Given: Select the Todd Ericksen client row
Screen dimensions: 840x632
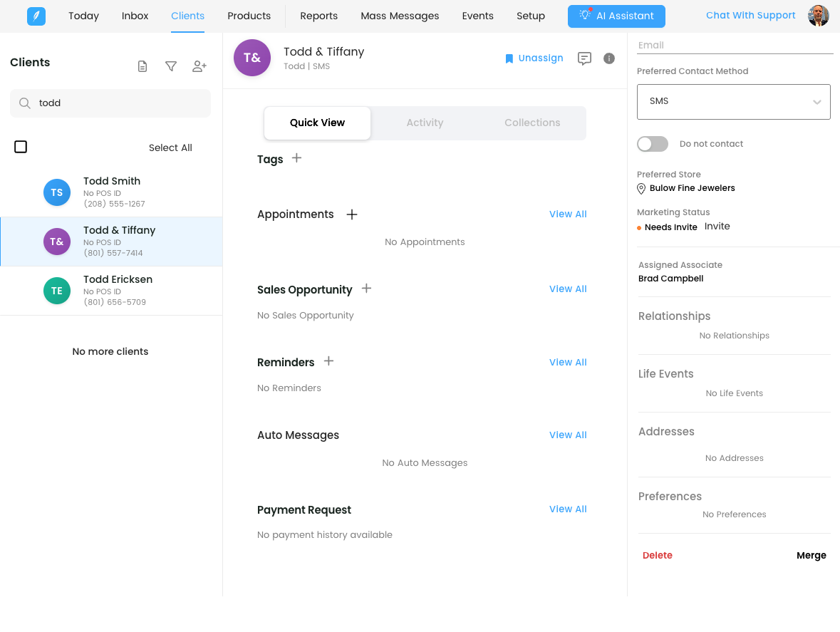Looking at the screenshot, I should click(x=111, y=291).
